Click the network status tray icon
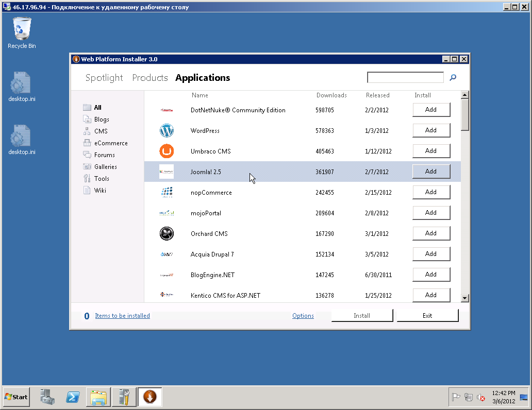 [x=469, y=397]
